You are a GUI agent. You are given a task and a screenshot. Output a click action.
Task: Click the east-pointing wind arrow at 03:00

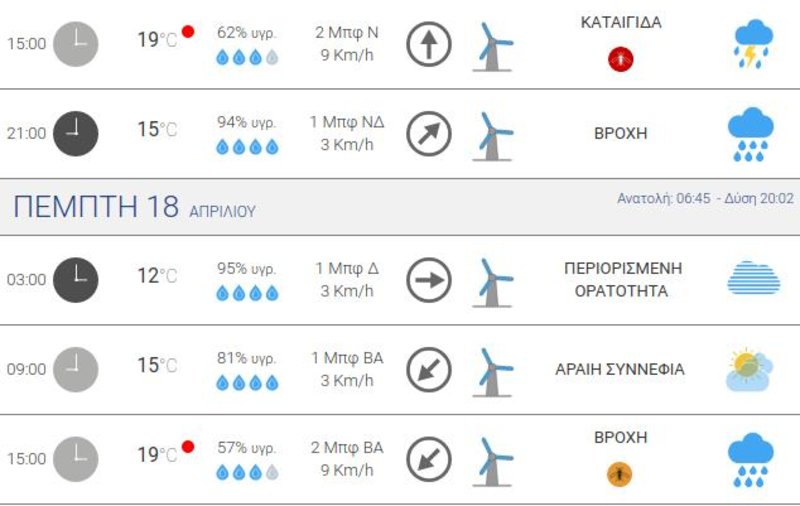pyautogui.click(x=429, y=280)
